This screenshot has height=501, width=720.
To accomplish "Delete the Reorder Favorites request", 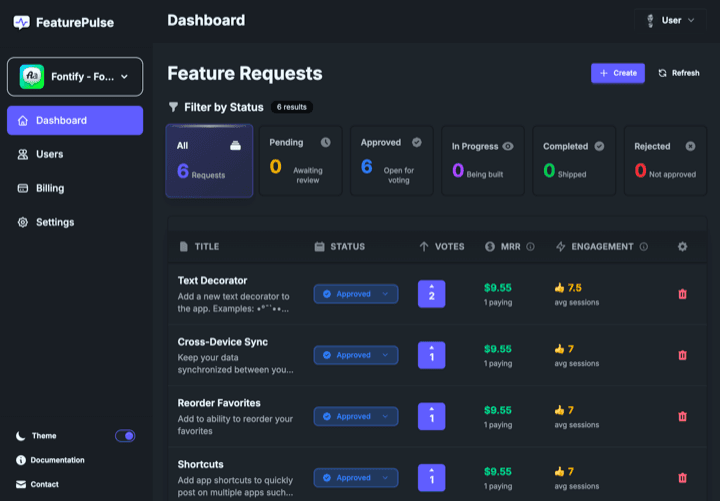I will (x=682, y=417).
